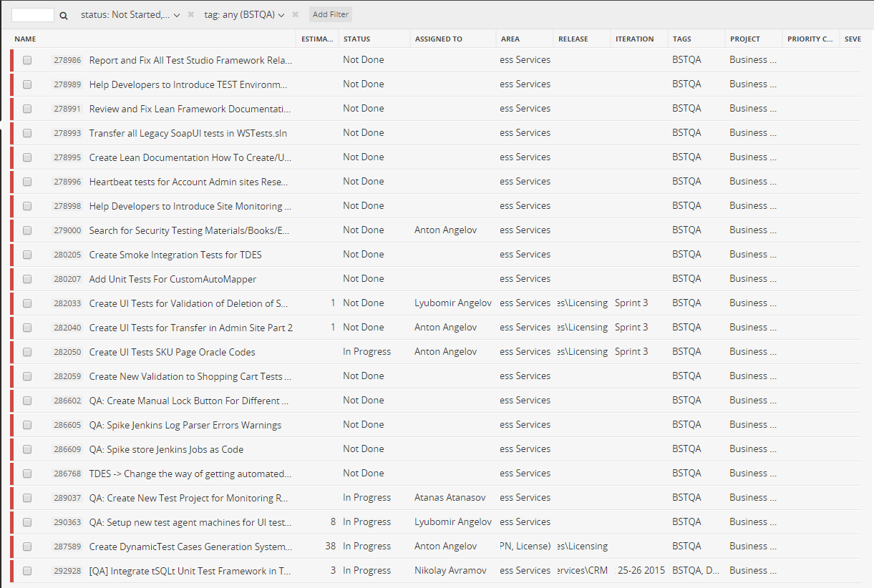
Task: Click the Tags column header
Action: (681, 39)
